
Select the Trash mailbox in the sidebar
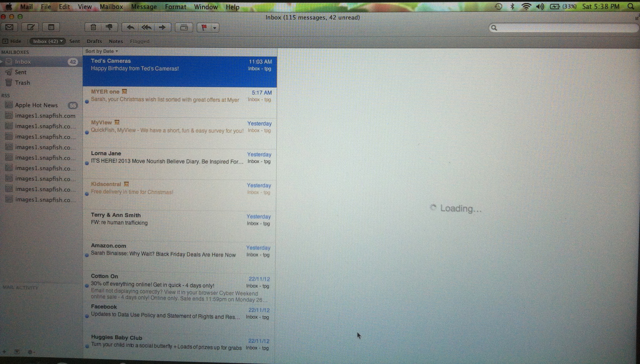[x=22, y=82]
